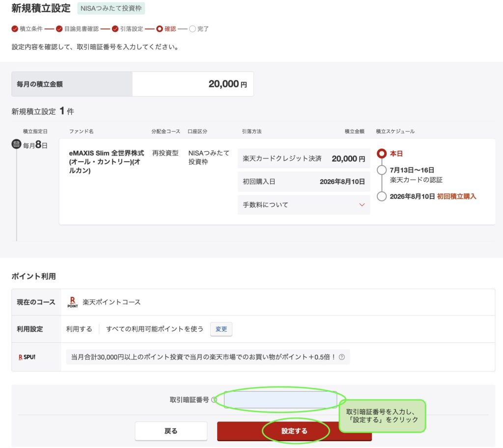Click the 利用設定 row label

(x=30, y=329)
